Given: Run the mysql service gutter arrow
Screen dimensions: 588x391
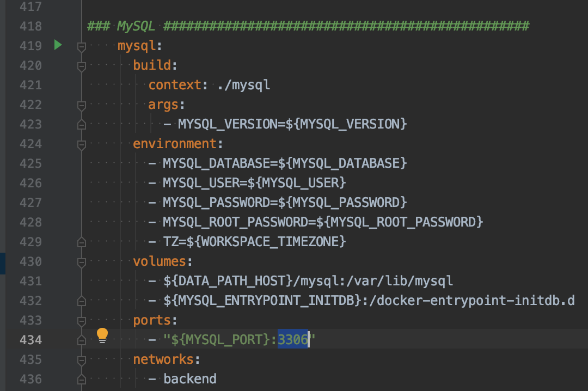Looking at the screenshot, I should [x=58, y=45].
